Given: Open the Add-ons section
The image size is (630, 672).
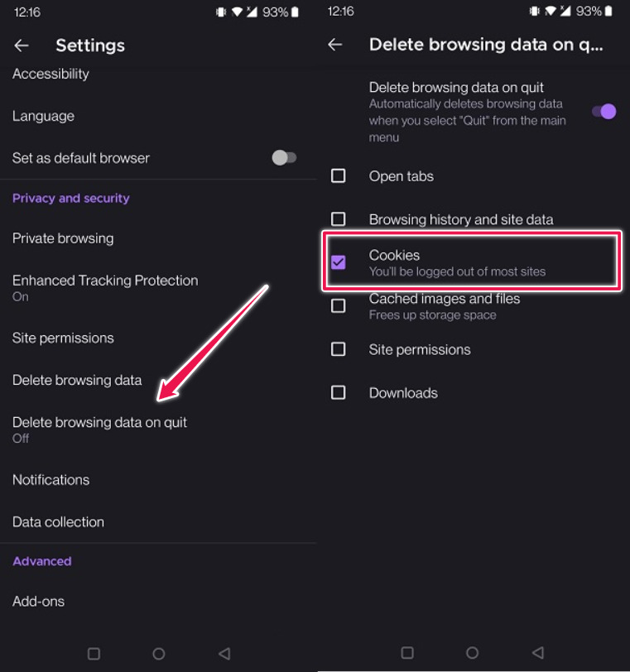Looking at the screenshot, I should tap(38, 601).
